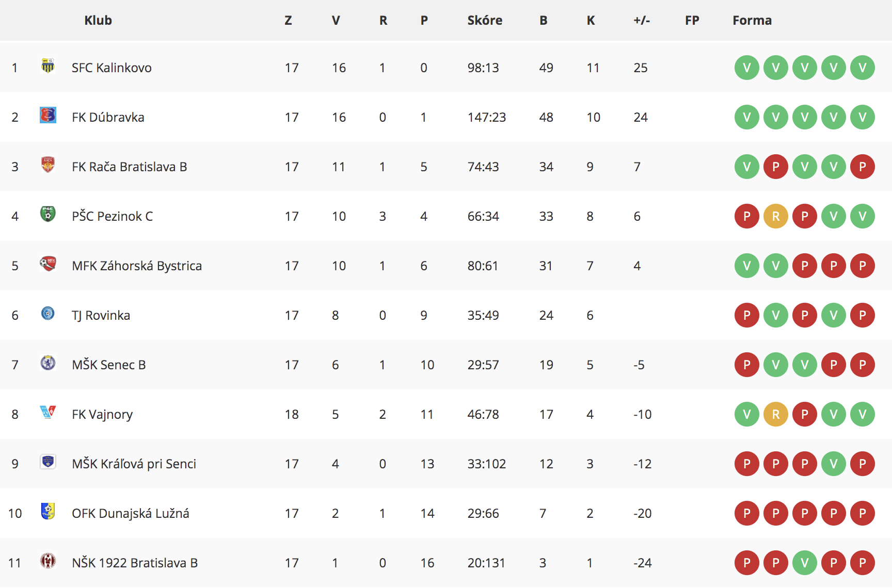Viewport: 892px width, 588px height.
Task: Click the NŠK 1922 Bratislava B crest
Action: tap(48, 561)
